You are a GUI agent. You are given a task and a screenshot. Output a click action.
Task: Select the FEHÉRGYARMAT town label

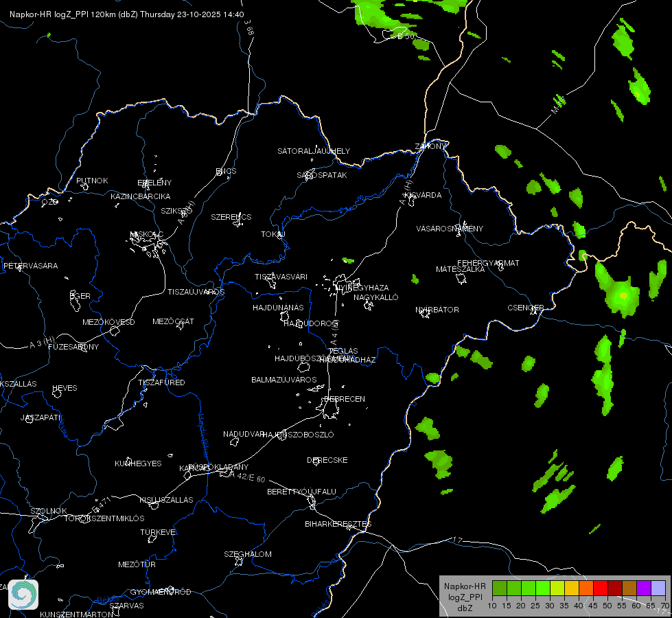488,263
